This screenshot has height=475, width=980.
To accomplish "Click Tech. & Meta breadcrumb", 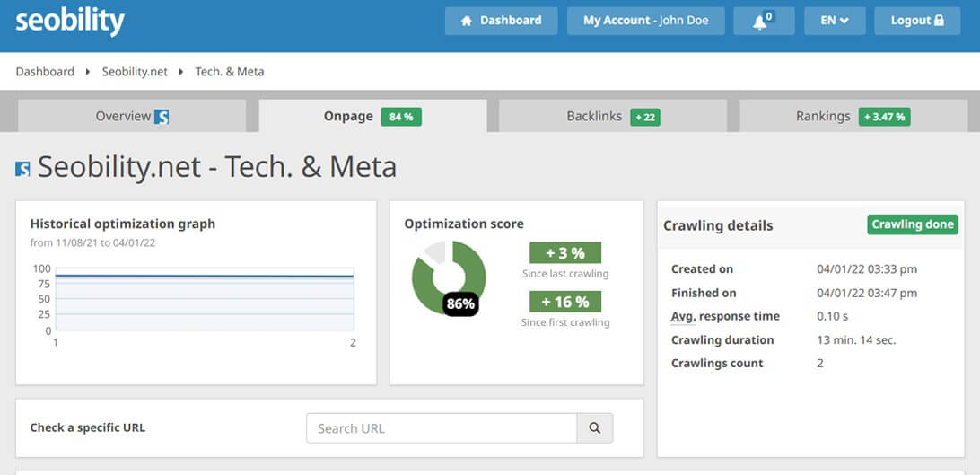I will point(230,72).
